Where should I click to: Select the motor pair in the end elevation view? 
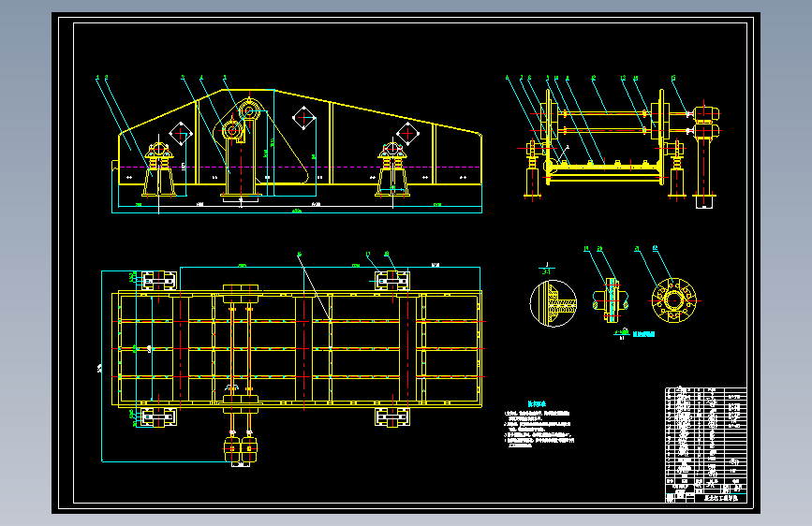(x=706, y=122)
